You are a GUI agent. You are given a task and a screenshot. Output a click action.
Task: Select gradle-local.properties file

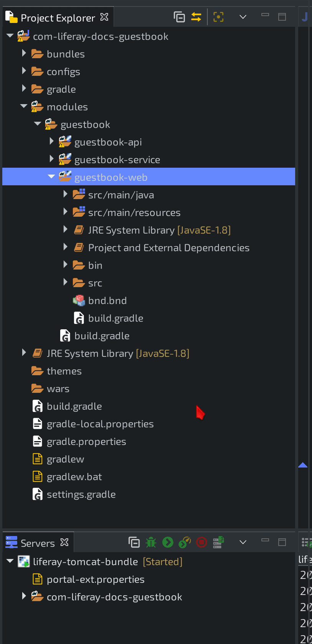[100, 424]
